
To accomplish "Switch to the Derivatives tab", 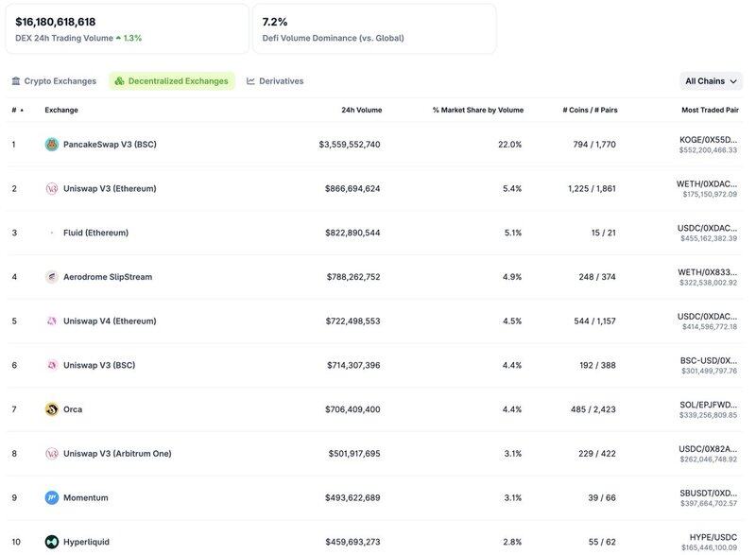I will click(275, 81).
